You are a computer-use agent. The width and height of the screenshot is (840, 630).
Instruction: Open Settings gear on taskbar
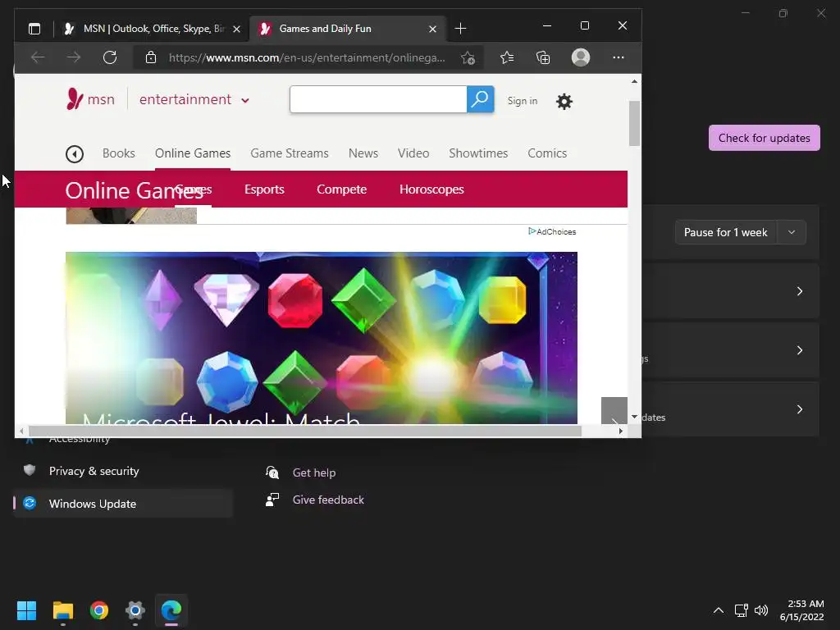coord(135,610)
